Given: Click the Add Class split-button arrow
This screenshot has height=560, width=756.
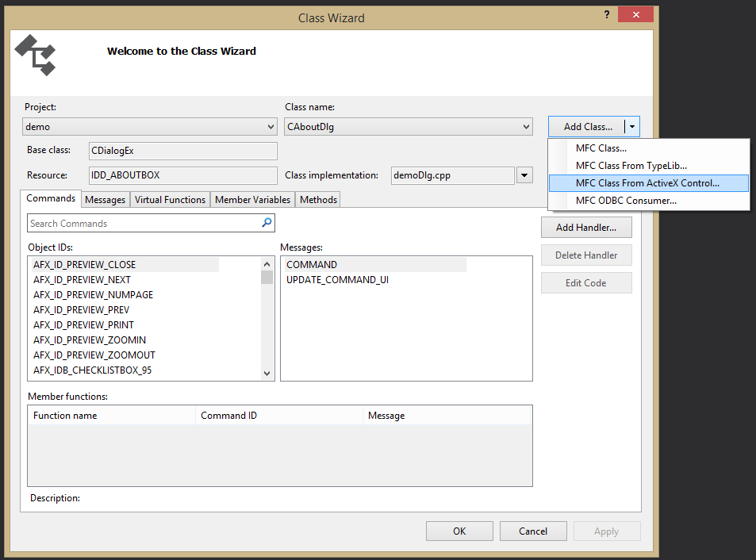Looking at the screenshot, I should coord(631,127).
